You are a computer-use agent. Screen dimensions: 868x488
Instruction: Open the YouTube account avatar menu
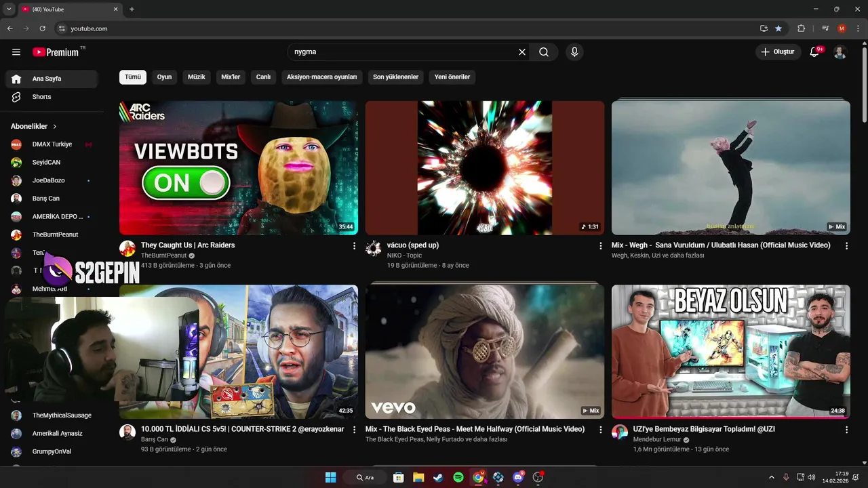point(840,52)
